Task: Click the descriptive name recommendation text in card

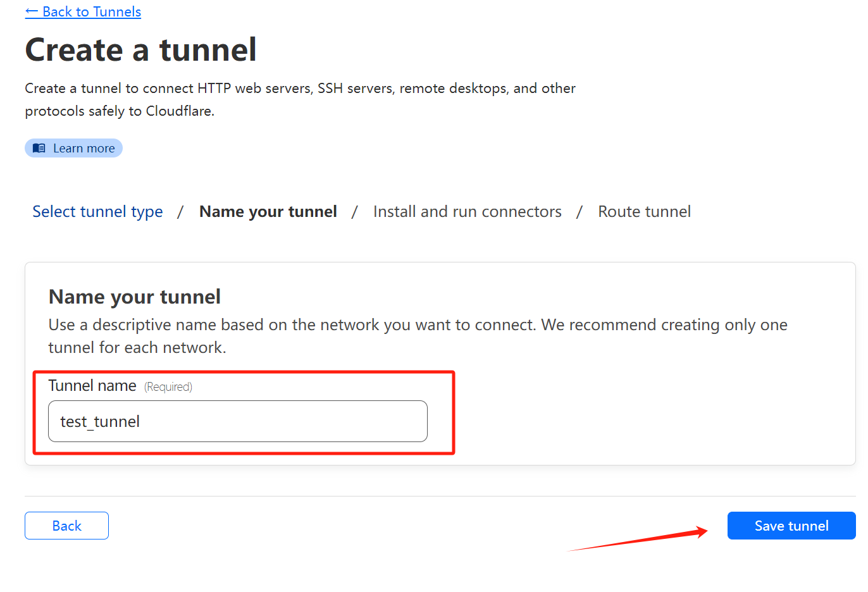Action: (418, 336)
